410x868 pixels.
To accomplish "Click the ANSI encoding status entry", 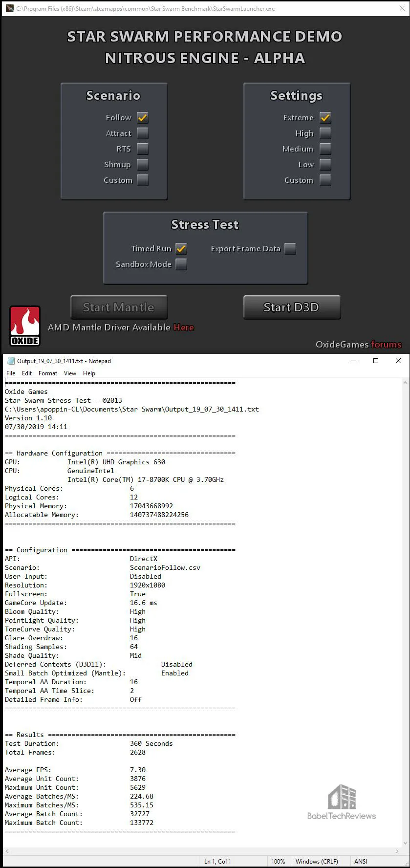I will pyautogui.click(x=361, y=862).
